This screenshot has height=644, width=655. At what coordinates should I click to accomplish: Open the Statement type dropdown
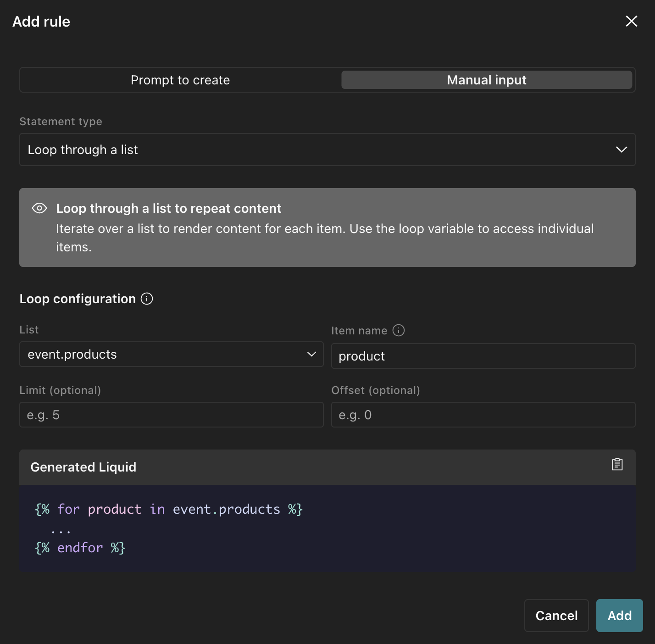[327, 150]
